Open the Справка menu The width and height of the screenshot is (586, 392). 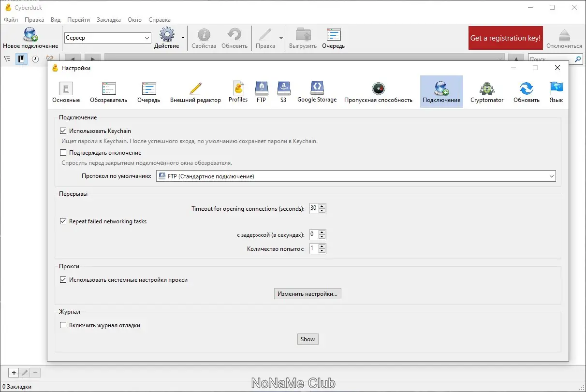point(160,20)
